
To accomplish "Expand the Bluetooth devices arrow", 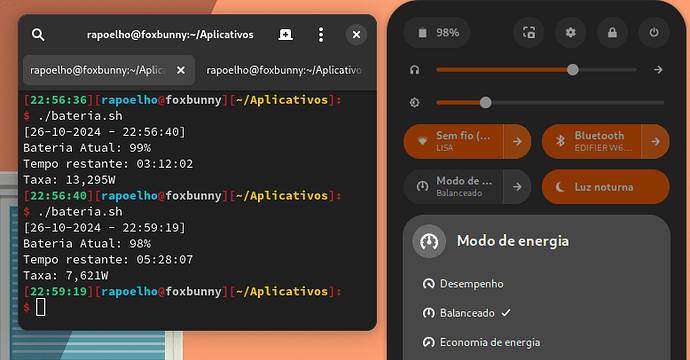I will point(656,141).
